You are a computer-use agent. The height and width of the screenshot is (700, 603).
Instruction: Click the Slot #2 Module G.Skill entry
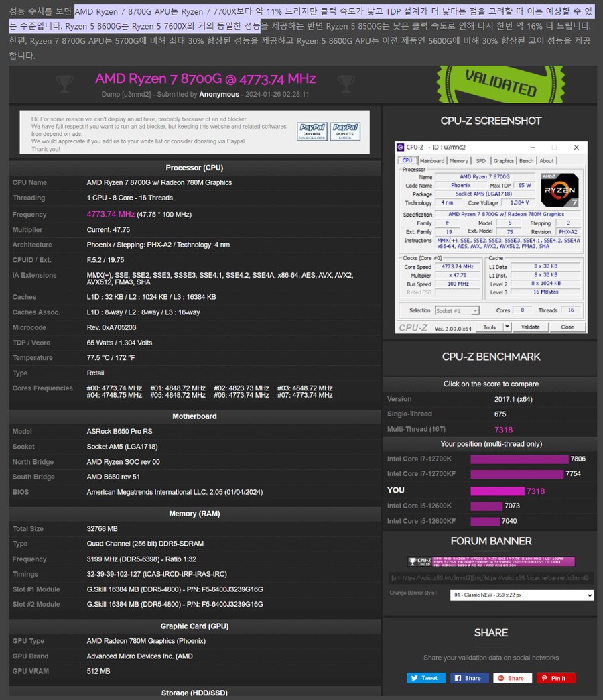pyautogui.click(x=175, y=605)
